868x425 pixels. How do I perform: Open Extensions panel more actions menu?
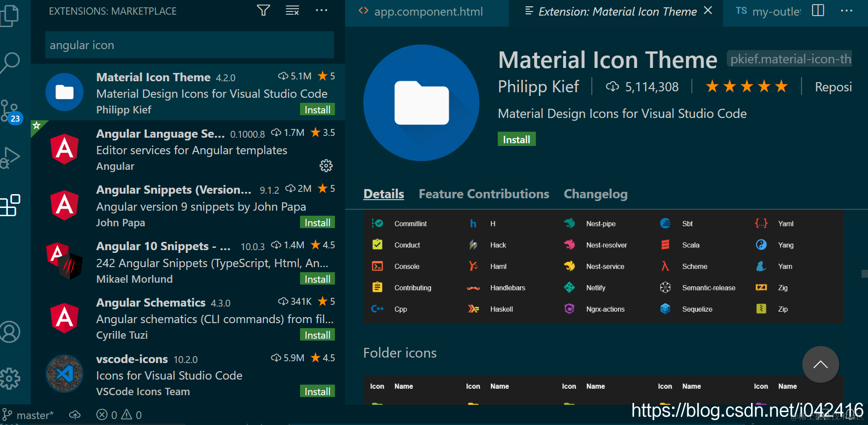pyautogui.click(x=322, y=10)
